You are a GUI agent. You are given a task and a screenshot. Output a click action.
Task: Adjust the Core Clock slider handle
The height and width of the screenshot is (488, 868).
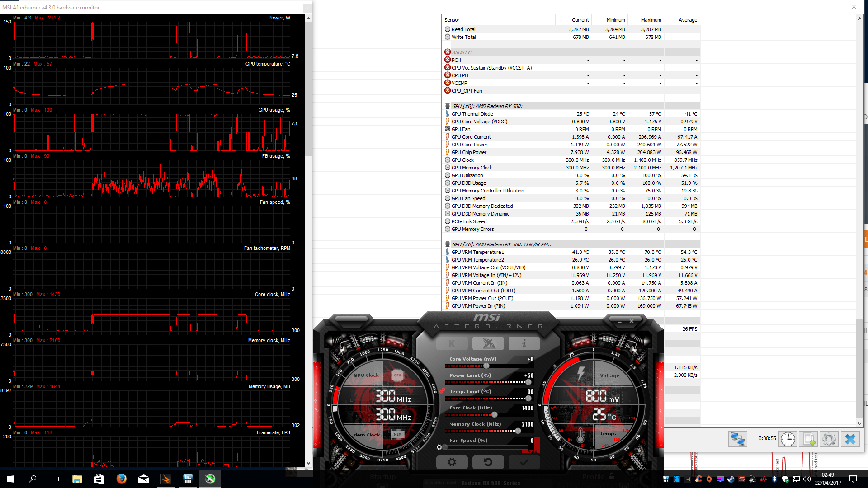[495, 415]
